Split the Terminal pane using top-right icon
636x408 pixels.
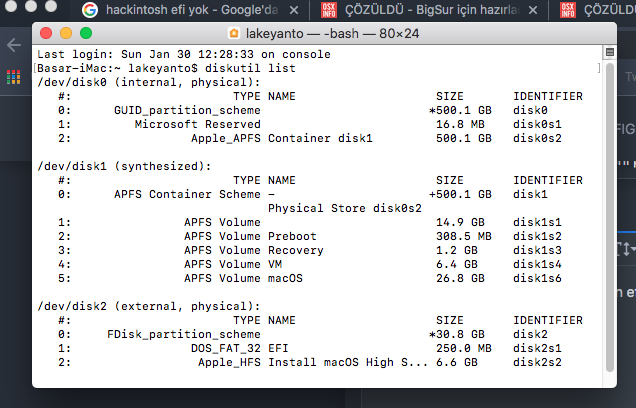609,52
